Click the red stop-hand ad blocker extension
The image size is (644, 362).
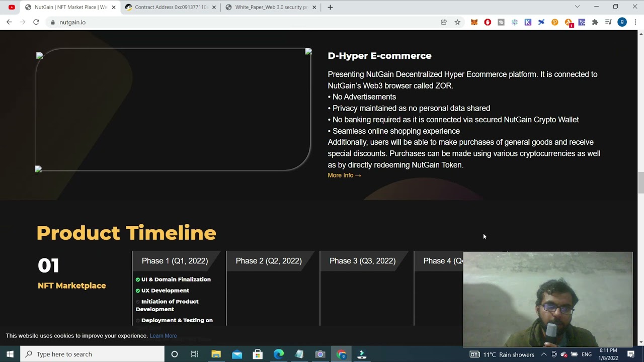coord(488,22)
